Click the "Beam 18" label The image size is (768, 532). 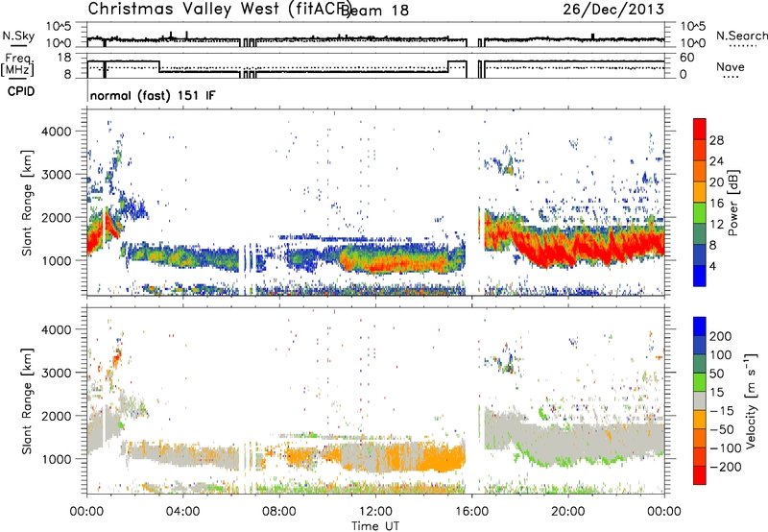coord(374,11)
